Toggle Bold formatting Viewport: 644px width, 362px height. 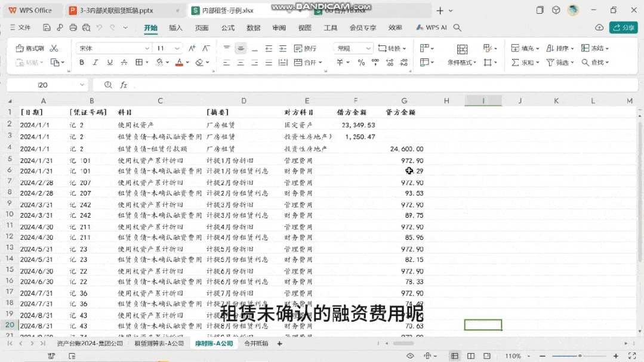(82, 63)
